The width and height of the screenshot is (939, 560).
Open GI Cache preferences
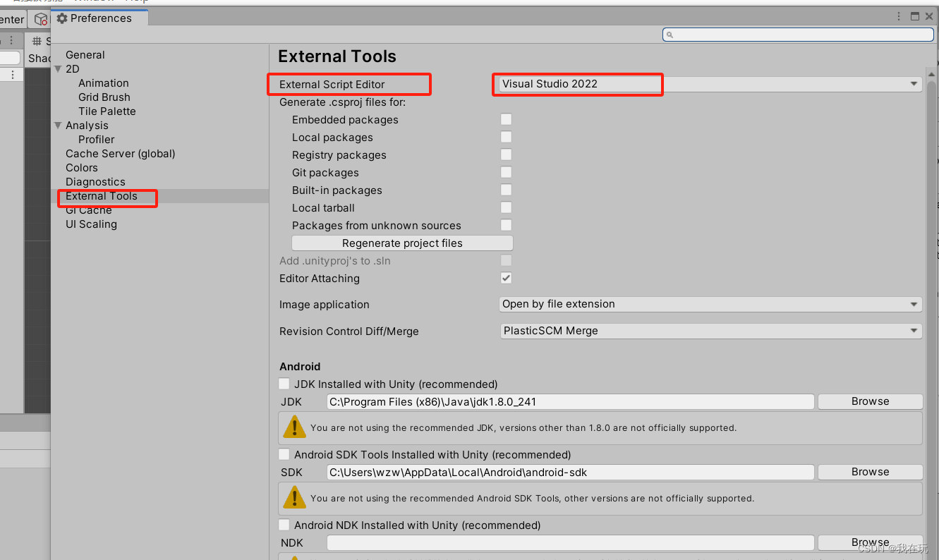click(x=89, y=210)
